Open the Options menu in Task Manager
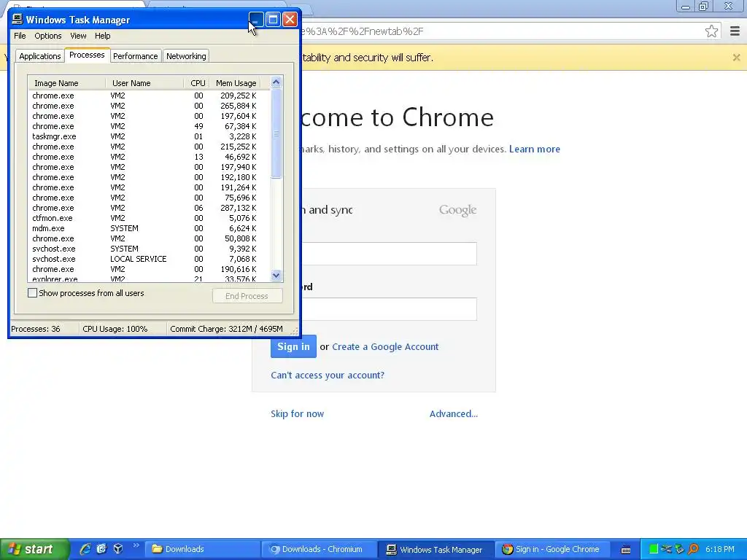The image size is (747, 560). tap(47, 36)
